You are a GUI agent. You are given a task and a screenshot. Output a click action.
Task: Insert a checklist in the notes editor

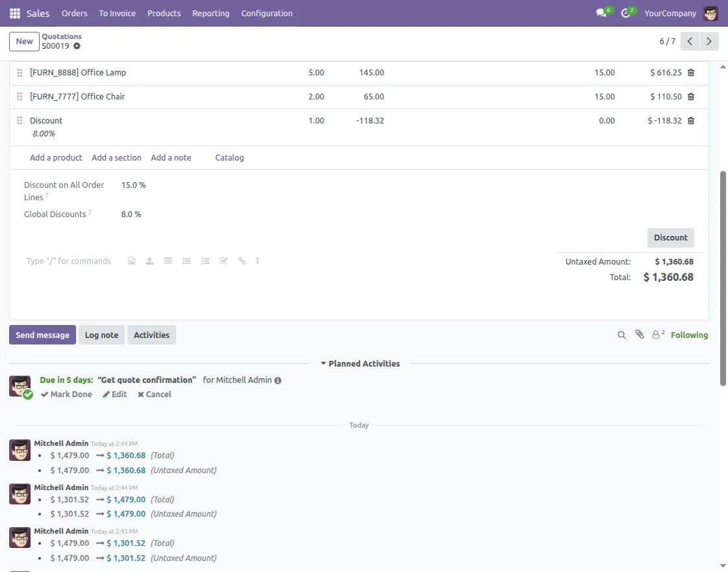point(224,261)
